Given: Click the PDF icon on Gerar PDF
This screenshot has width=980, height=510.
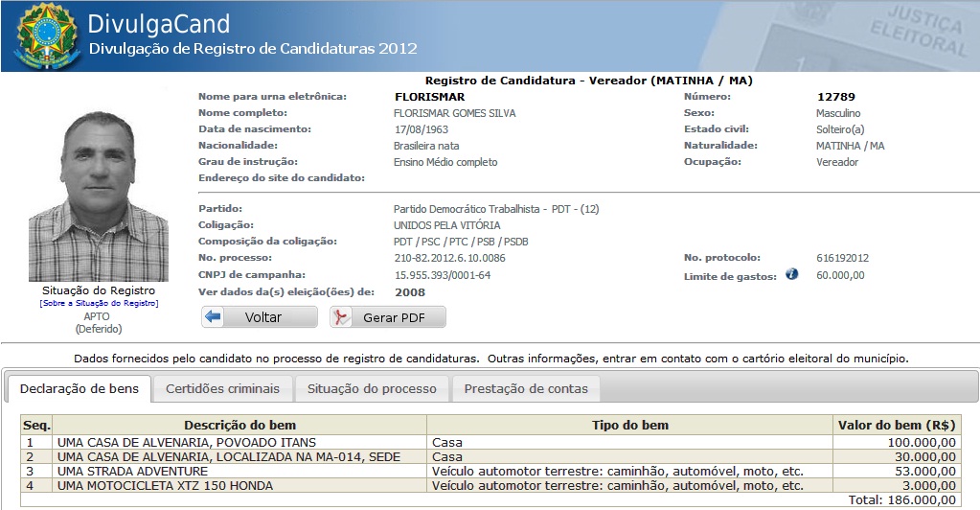Looking at the screenshot, I should [341, 317].
